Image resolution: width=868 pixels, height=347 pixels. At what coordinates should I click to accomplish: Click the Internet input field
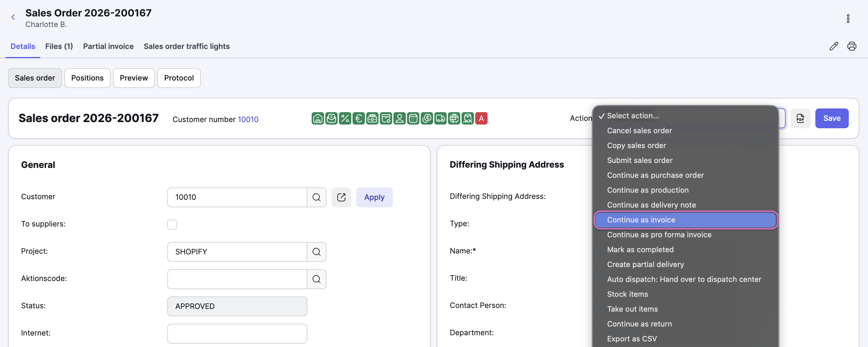pyautogui.click(x=237, y=334)
